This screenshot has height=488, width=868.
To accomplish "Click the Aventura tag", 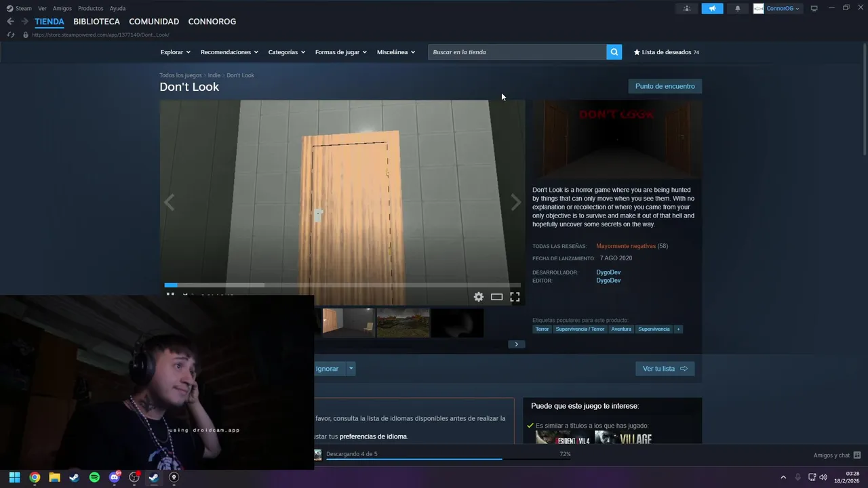I will [x=621, y=329].
